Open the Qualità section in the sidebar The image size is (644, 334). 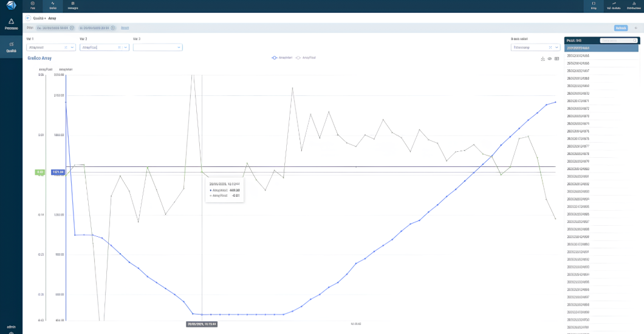click(x=11, y=48)
